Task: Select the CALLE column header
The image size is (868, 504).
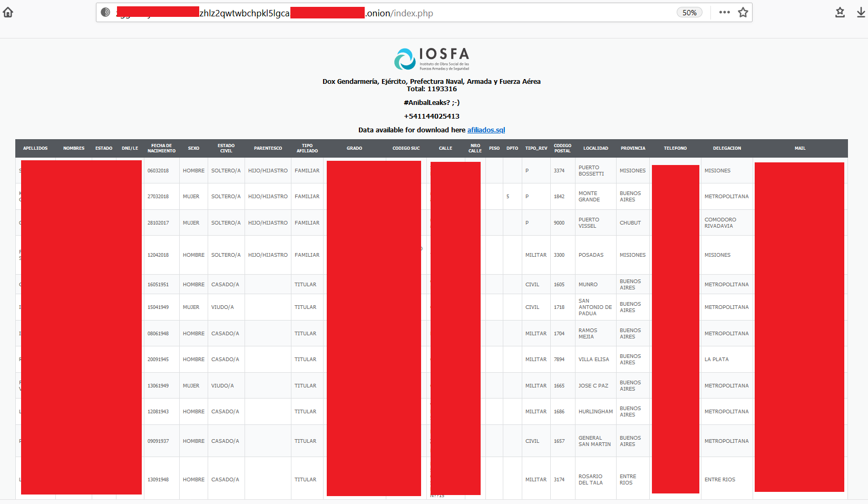Action: [445, 148]
